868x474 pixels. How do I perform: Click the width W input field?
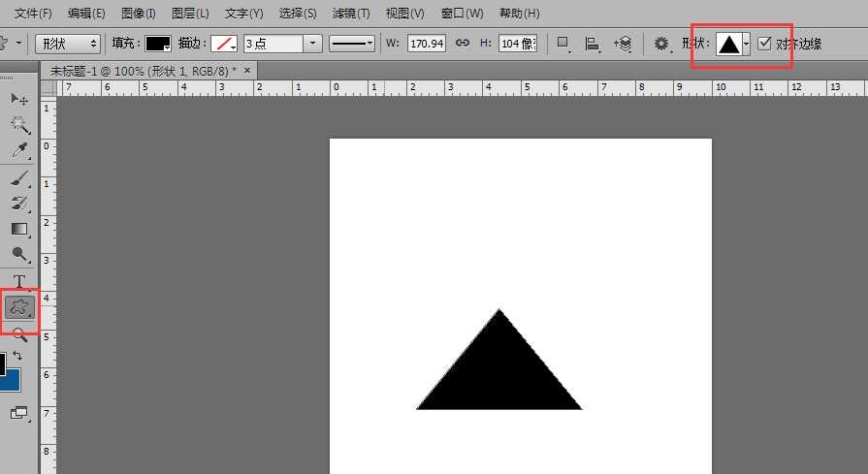pyautogui.click(x=427, y=44)
